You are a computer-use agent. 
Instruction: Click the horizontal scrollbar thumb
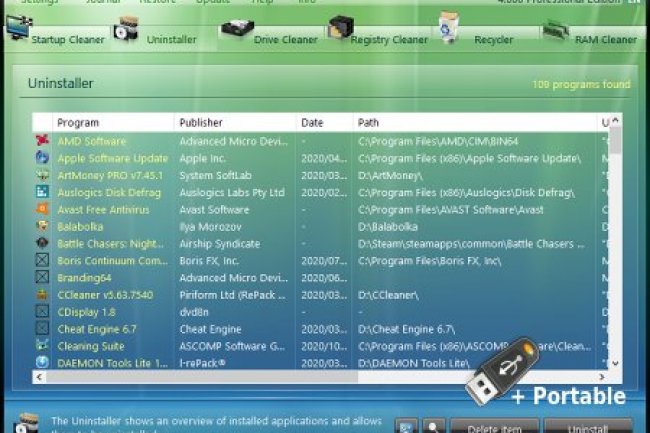pos(202,377)
